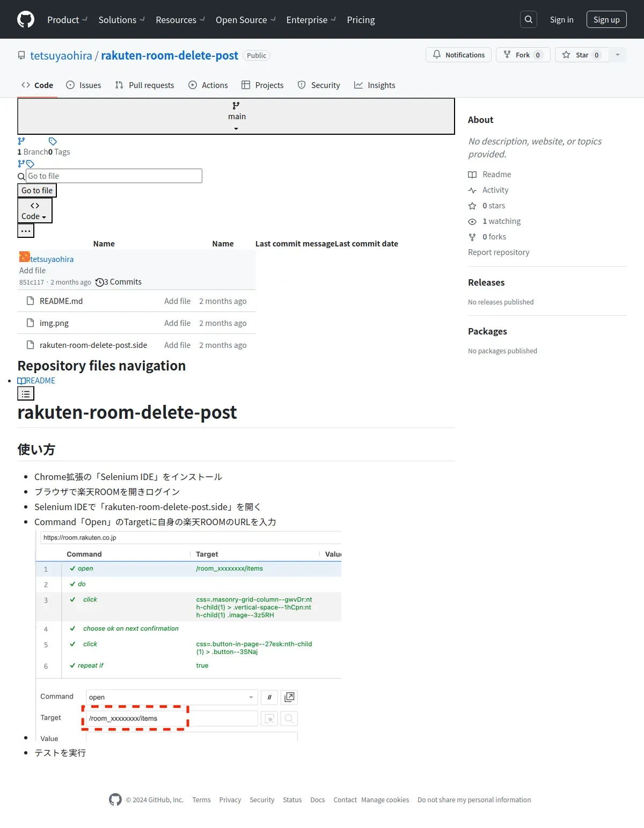Select the README navigation tab

(x=36, y=380)
